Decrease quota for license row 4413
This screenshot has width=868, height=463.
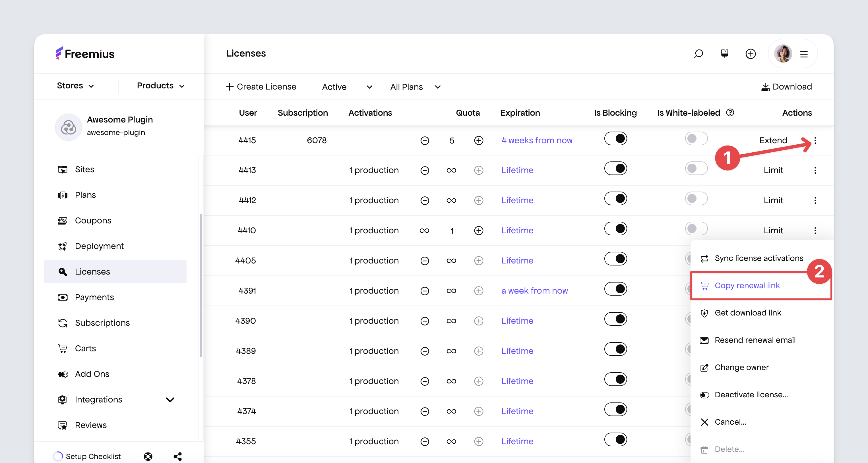425,170
